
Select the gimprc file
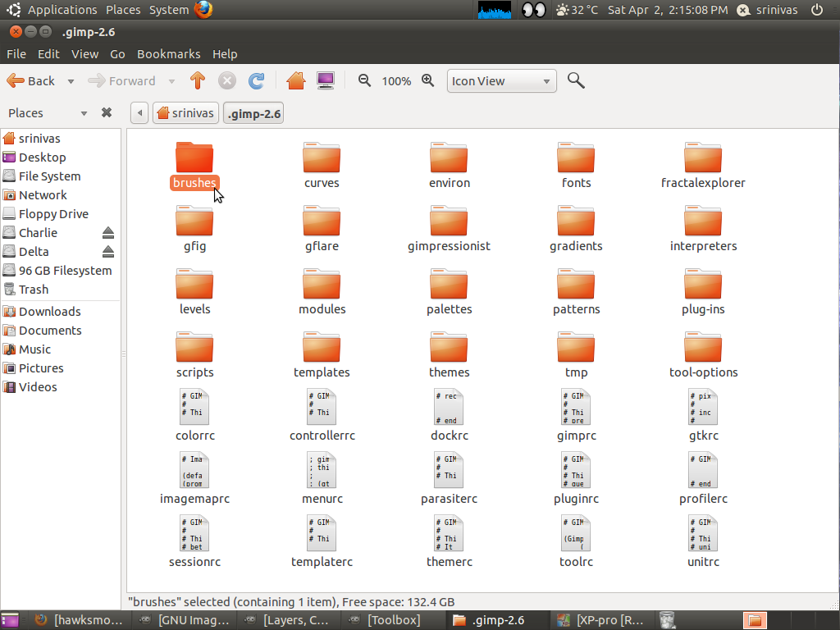click(576, 416)
